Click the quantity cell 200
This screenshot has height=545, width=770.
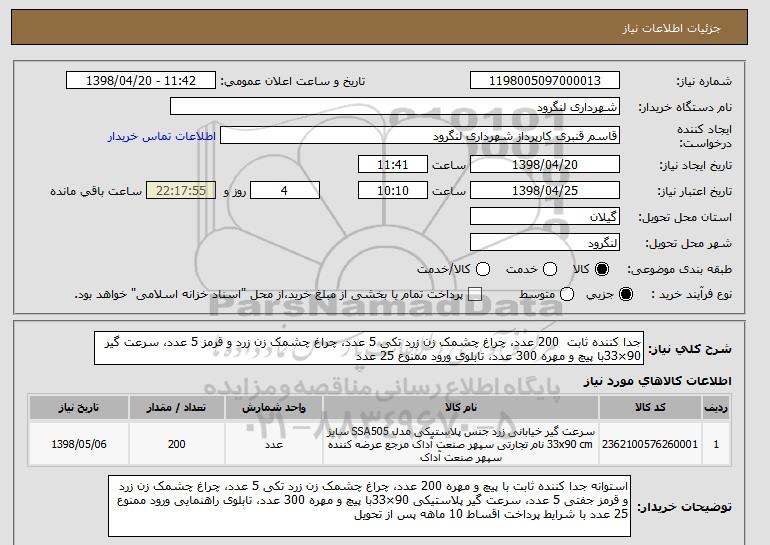[x=177, y=444]
